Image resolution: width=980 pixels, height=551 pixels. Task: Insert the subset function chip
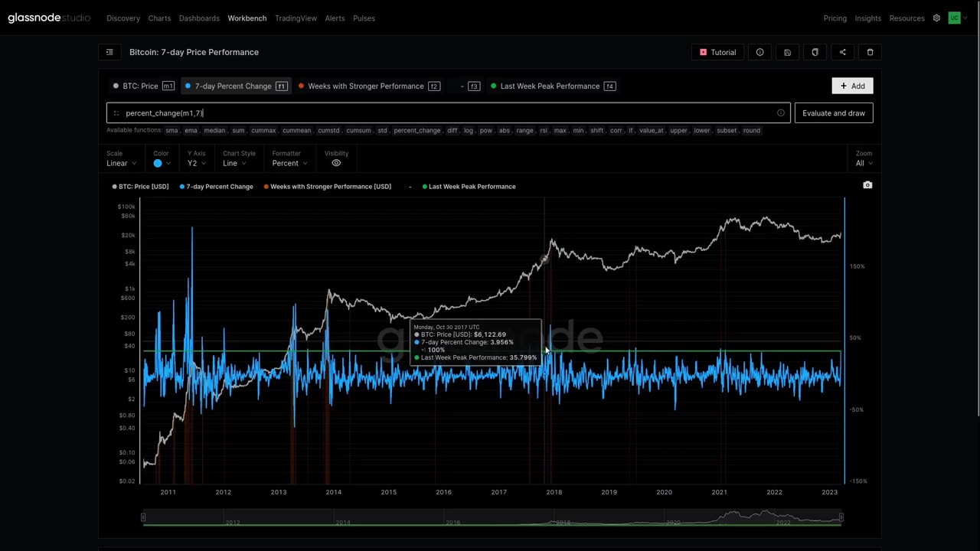pyautogui.click(x=727, y=131)
